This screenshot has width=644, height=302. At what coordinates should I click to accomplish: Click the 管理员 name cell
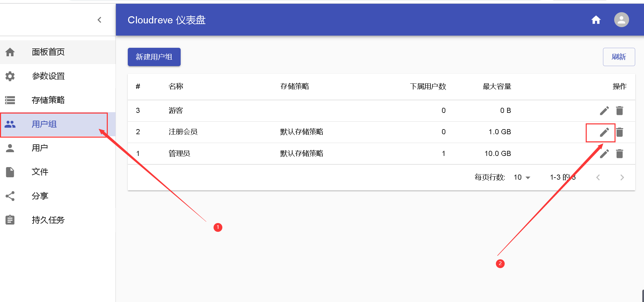[x=179, y=154]
